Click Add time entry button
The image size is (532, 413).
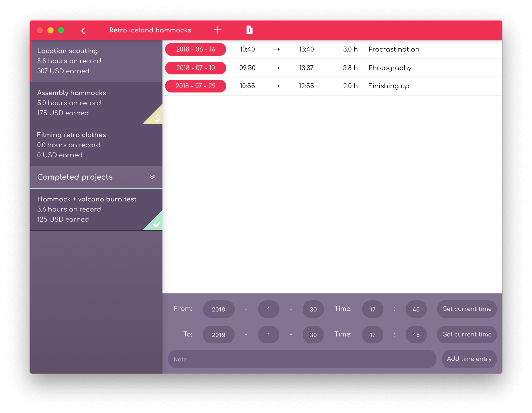(469, 359)
